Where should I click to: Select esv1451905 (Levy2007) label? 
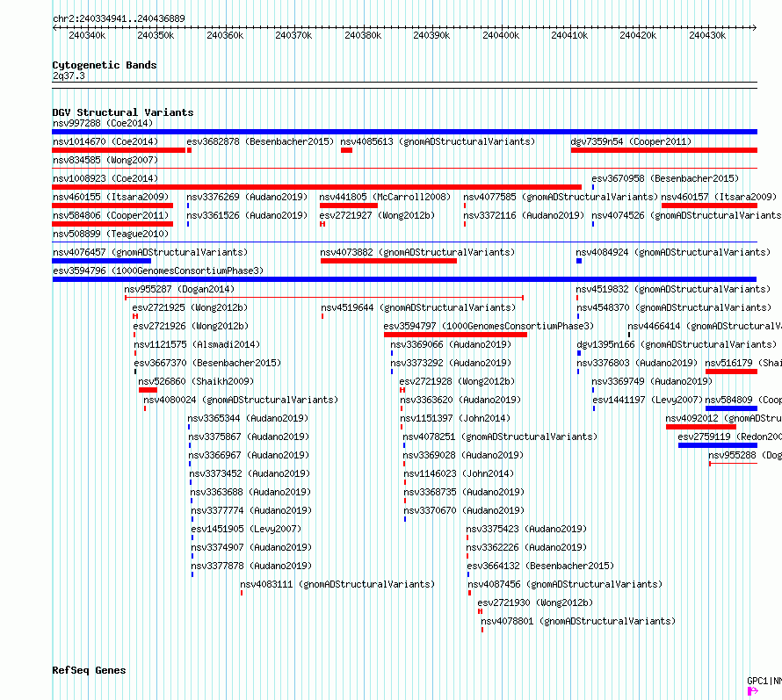246,529
